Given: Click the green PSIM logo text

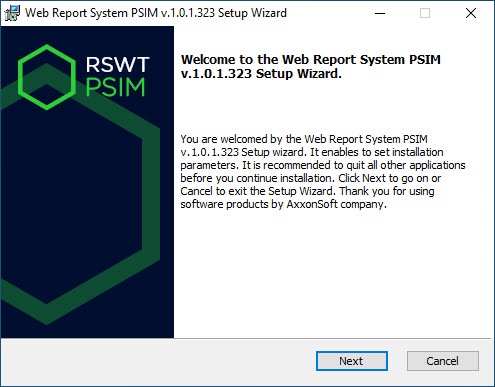Looking at the screenshot, I should [116, 87].
